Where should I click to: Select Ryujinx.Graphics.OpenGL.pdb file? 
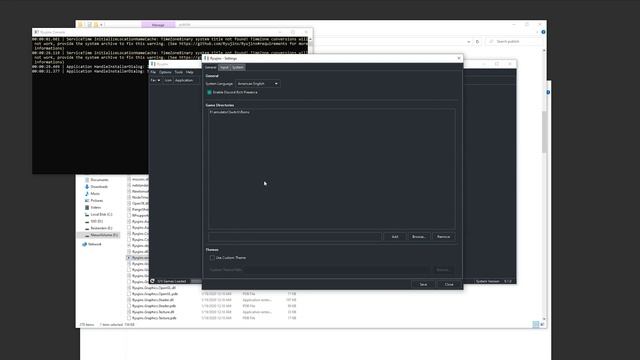(155, 294)
